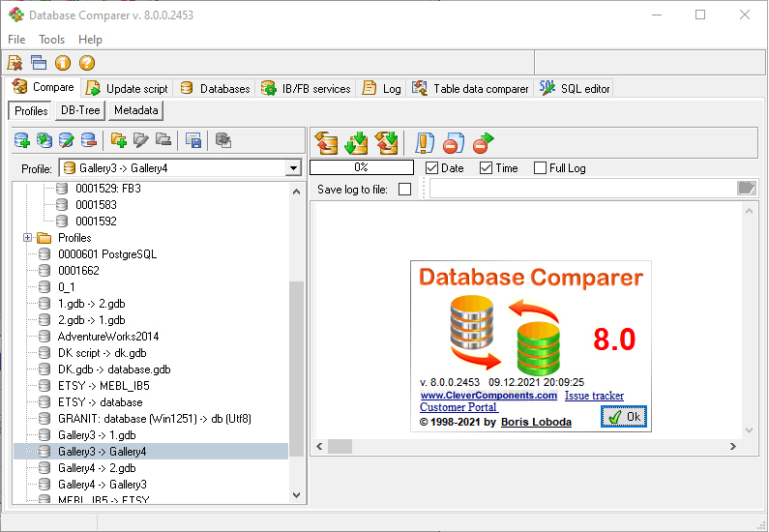Click the page icon with orange exclamation mark
Screen dimensions: 769x532
tap(425, 143)
